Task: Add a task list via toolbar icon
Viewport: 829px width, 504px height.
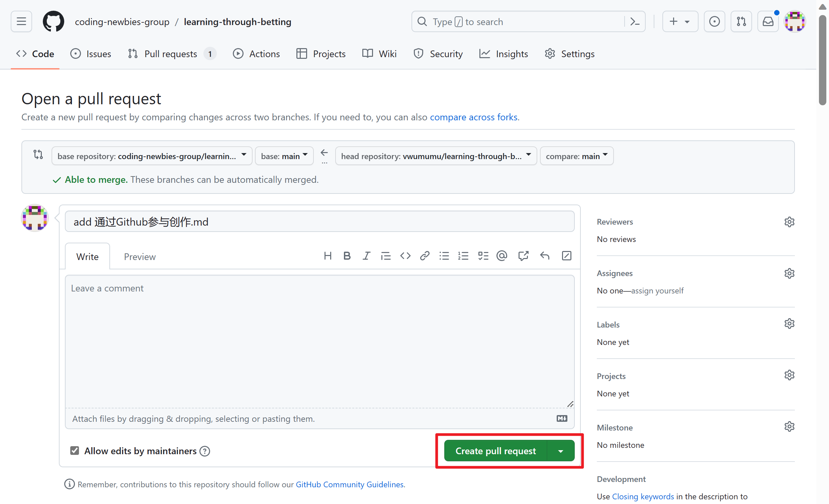Action: click(x=483, y=256)
